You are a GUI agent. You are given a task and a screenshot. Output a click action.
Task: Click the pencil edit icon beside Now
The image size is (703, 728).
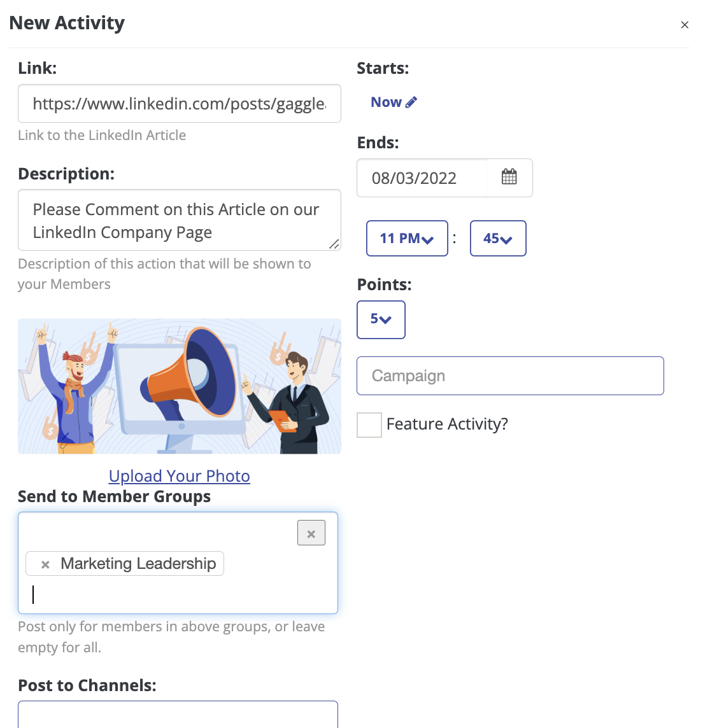(411, 102)
